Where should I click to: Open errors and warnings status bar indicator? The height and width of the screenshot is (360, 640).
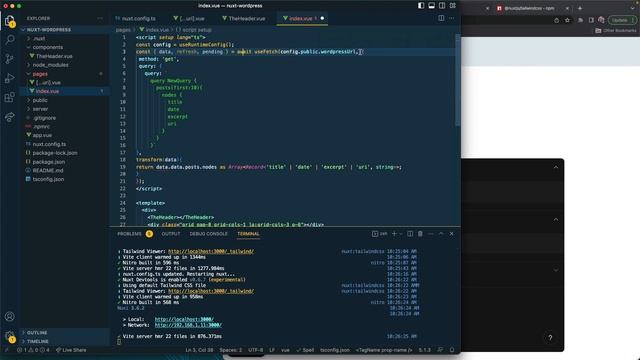coord(33,350)
